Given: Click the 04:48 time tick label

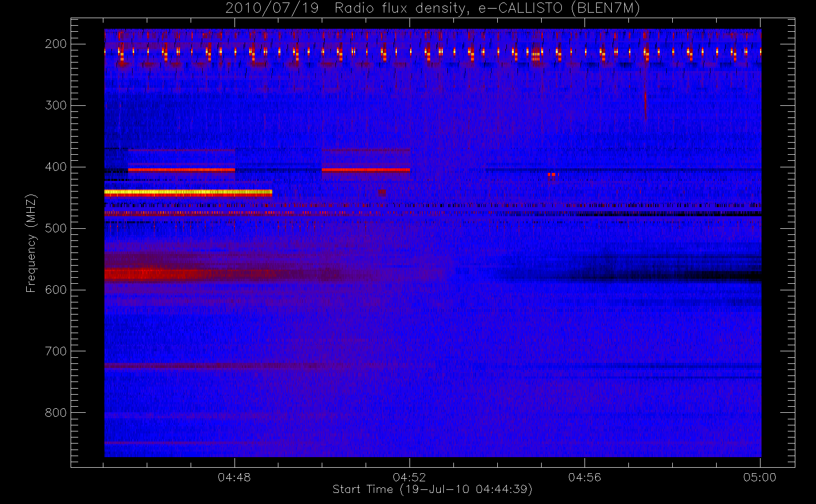Looking at the screenshot, I should (x=235, y=477).
